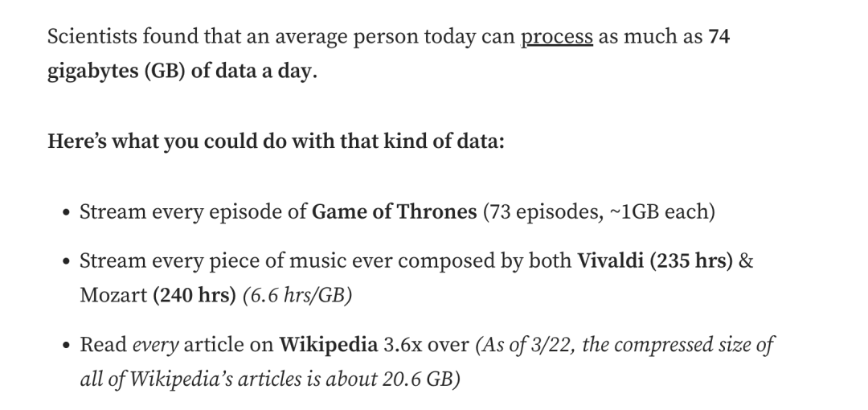Image resolution: width=868 pixels, height=410 pixels.
Task: Click the bullet point before Game of Thrones line
Action: click(67, 213)
